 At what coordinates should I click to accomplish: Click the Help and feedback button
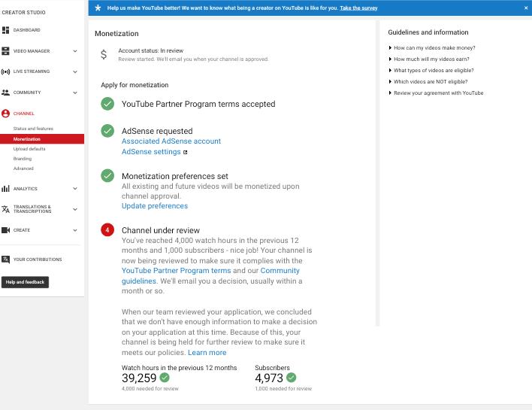25,282
